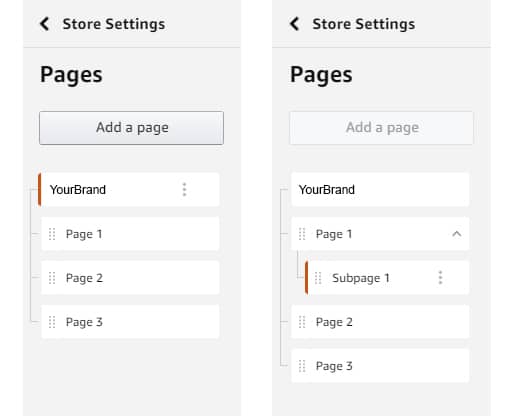Screen dimensions: 512x416
Task: Click drag handle next to Subpage 1
Action: pos(318,278)
